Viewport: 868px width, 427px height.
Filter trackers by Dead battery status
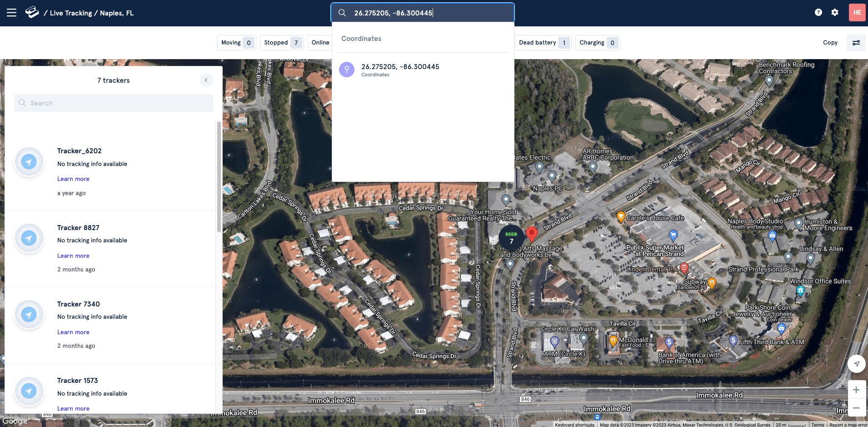click(543, 43)
